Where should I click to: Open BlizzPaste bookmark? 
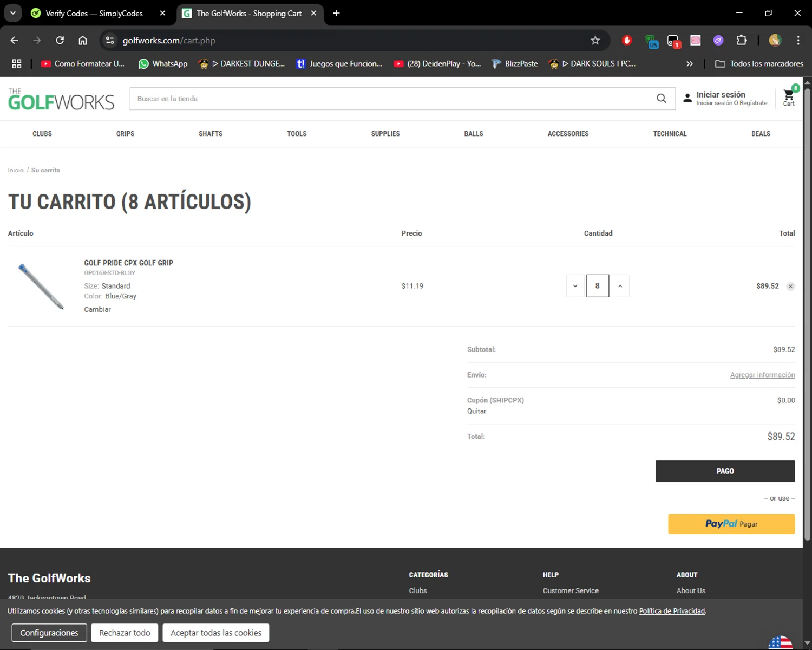tap(515, 63)
